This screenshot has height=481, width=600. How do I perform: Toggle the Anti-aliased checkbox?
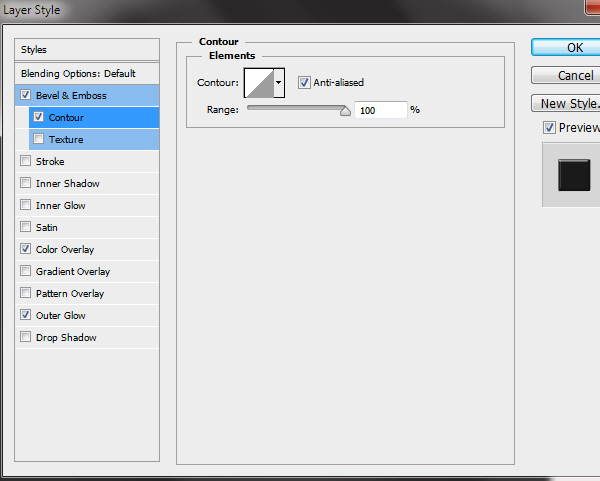coord(304,83)
